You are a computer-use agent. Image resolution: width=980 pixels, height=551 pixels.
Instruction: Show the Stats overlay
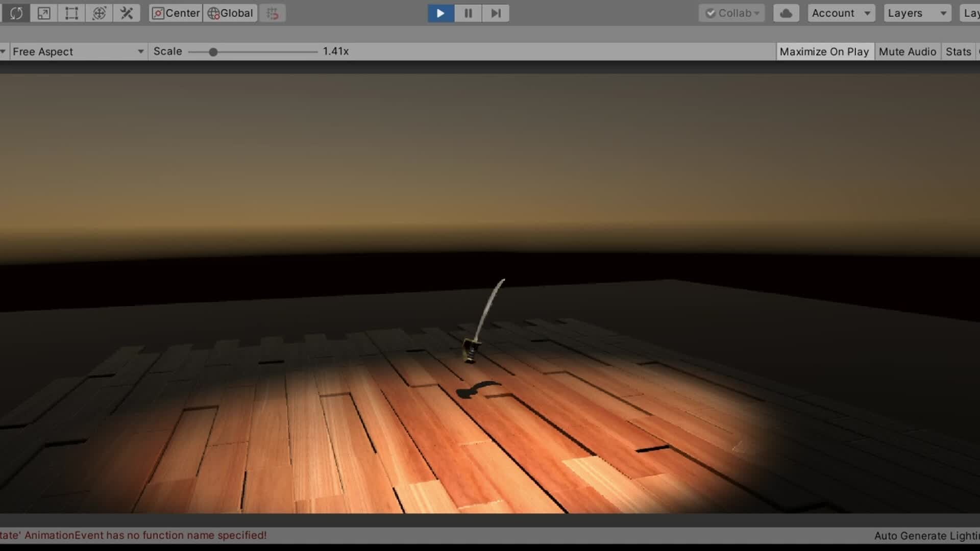click(x=958, y=52)
